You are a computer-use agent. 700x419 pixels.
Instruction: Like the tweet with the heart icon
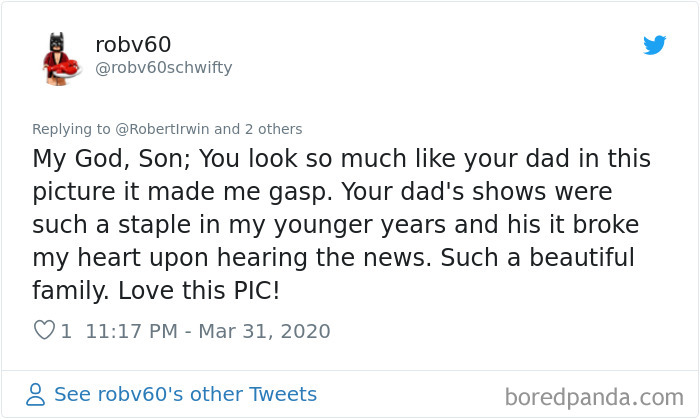44,330
